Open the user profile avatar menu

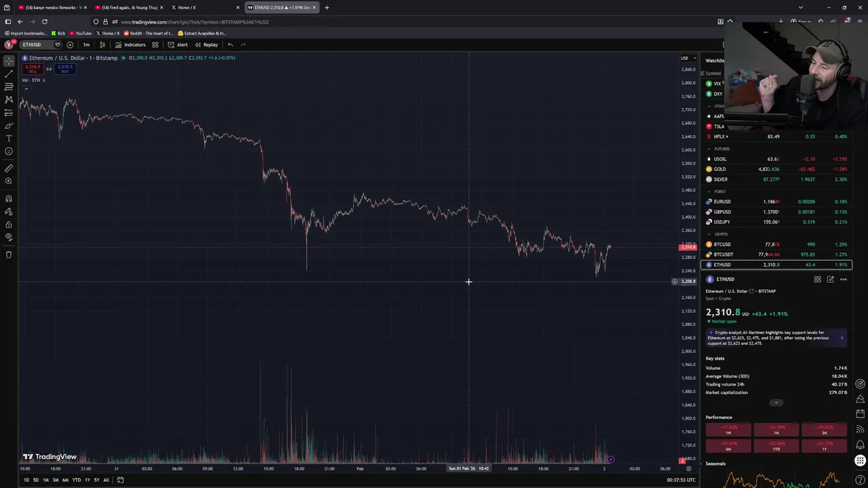pos(9,45)
